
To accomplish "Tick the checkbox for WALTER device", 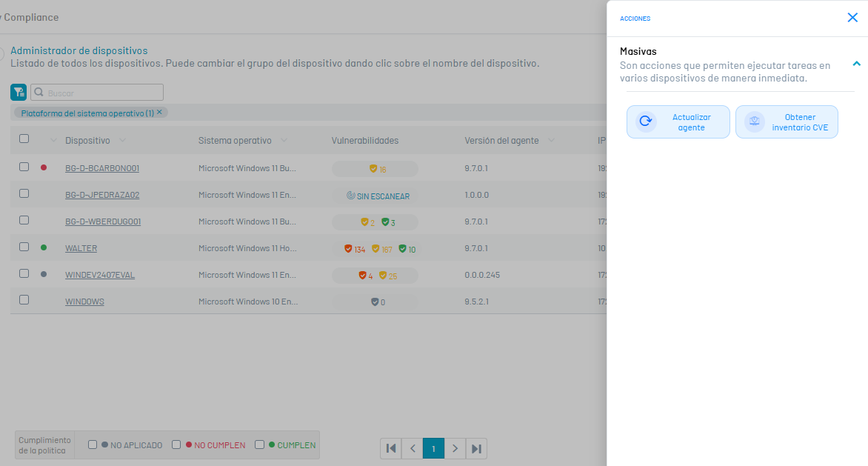I will click(x=24, y=247).
